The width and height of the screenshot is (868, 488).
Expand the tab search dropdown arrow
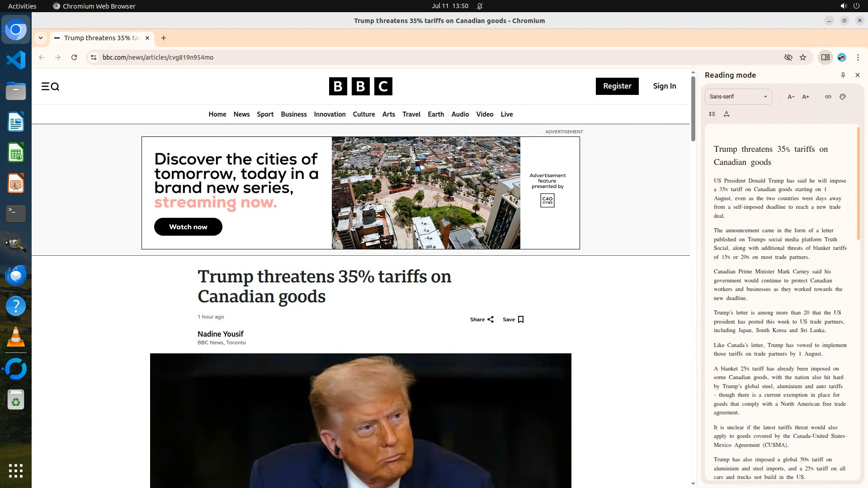coord(41,38)
